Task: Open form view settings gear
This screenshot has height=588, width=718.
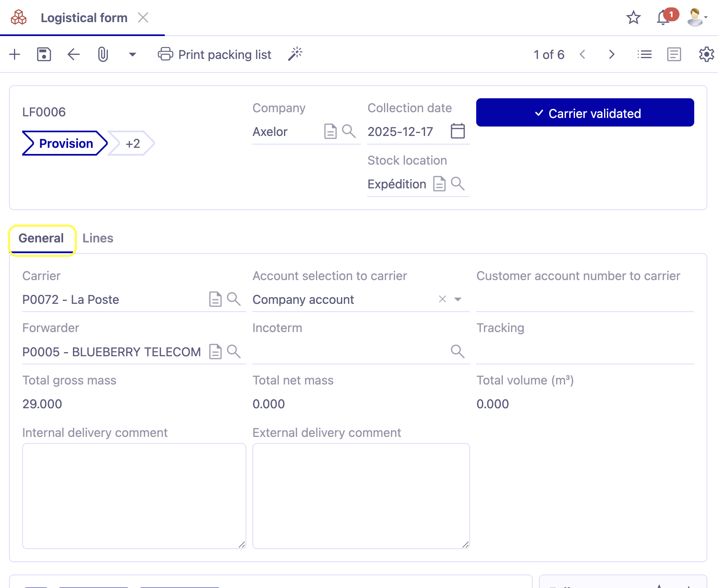Action: point(707,54)
